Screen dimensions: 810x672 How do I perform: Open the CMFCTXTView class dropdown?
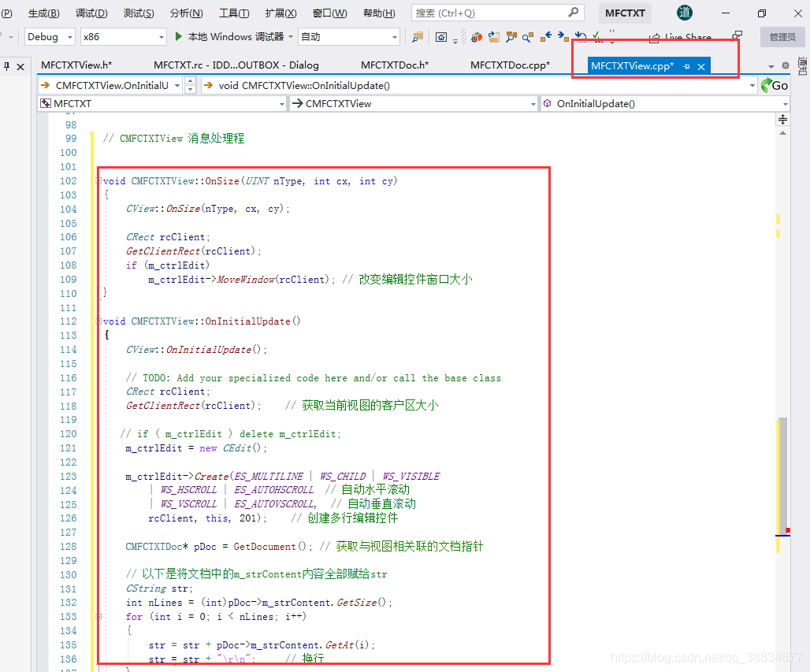413,104
